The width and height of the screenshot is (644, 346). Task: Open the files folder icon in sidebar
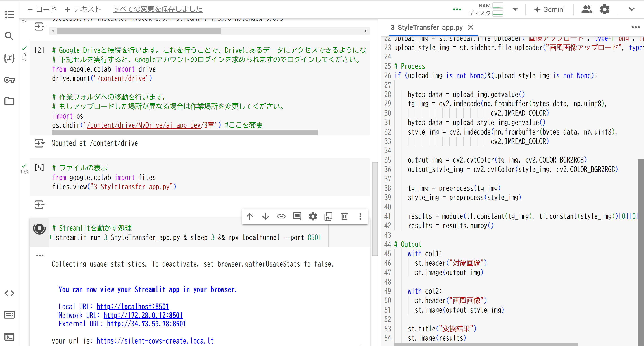click(x=9, y=101)
